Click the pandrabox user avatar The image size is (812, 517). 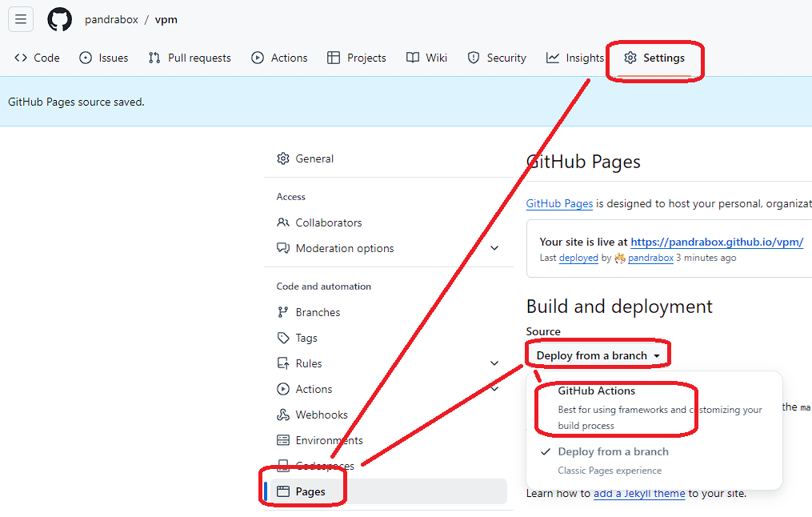click(x=620, y=258)
